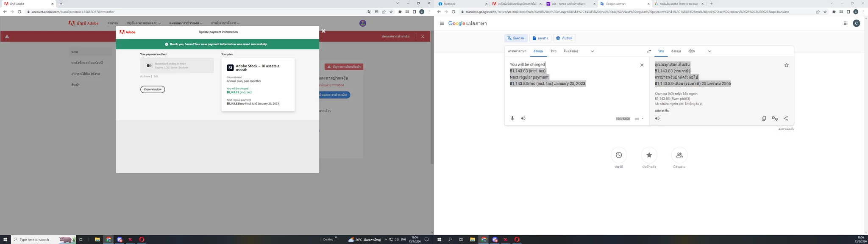Image resolution: width=868 pixels, height=244 pixels.
Task: Save the translation with the star icon
Action: click(787, 65)
